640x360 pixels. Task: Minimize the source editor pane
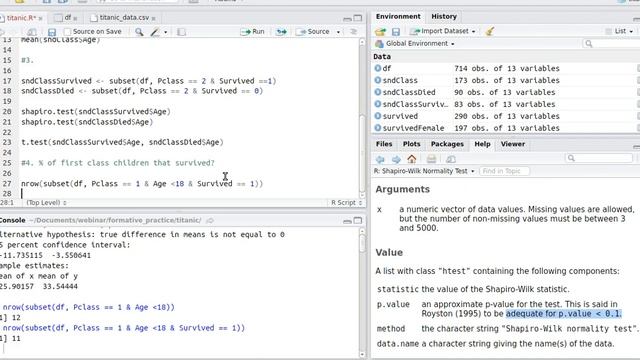[347, 19]
